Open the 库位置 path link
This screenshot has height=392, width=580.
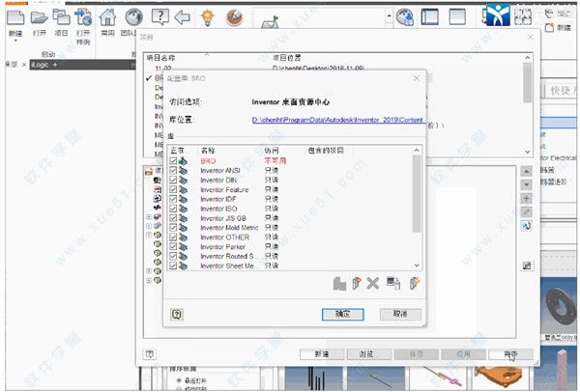tap(337, 120)
